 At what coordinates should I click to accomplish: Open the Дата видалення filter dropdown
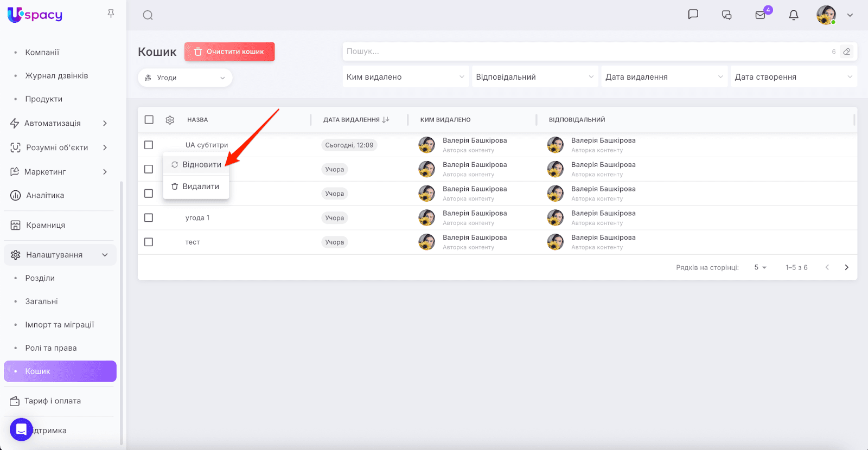[664, 77]
